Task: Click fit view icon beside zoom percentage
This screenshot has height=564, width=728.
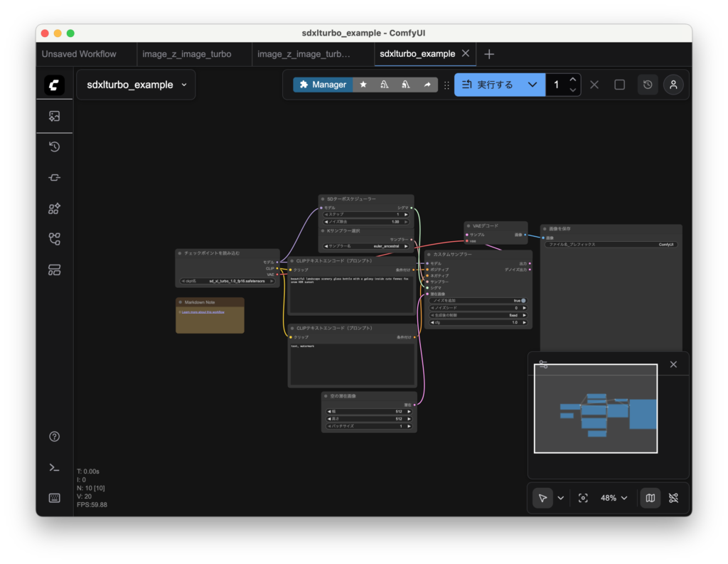Action: [583, 498]
